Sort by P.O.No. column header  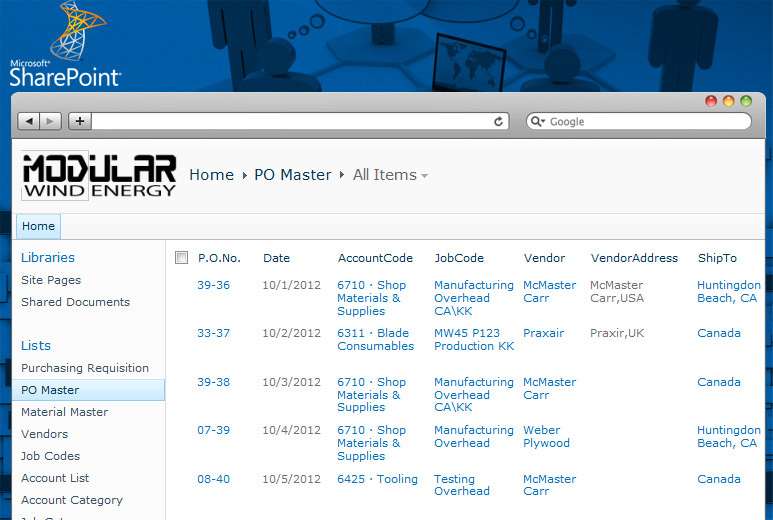pyautogui.click(x=219, y=258)
